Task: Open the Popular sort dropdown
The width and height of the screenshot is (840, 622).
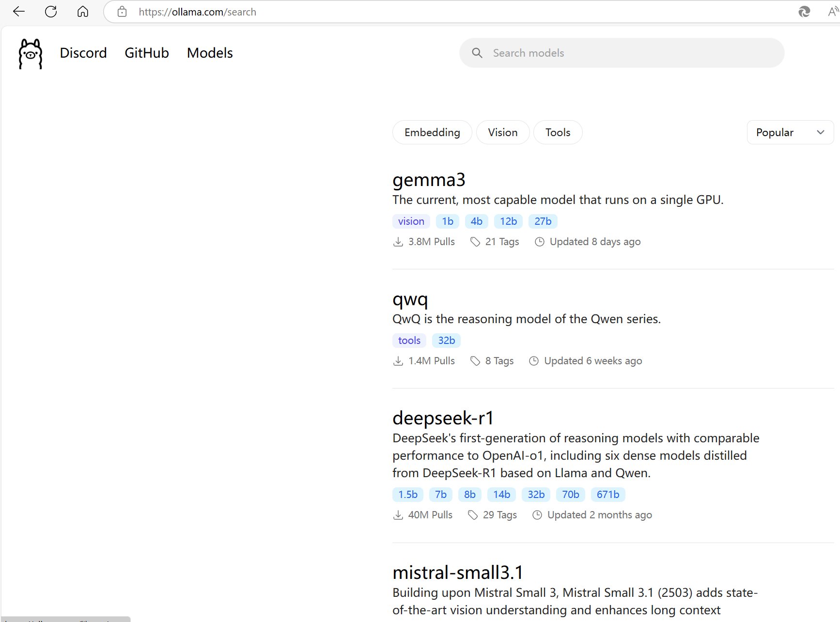Action: tap(790, 132)
